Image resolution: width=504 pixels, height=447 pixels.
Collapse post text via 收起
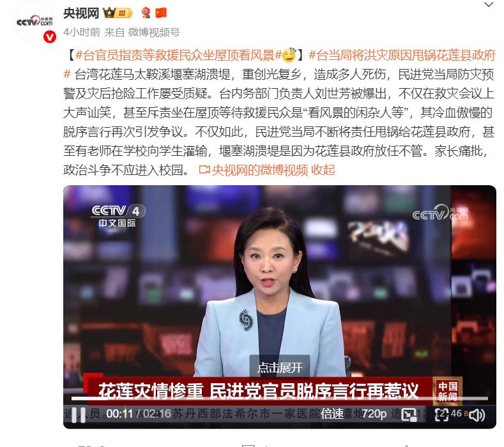pyautogui.click(x=323, y=170)
